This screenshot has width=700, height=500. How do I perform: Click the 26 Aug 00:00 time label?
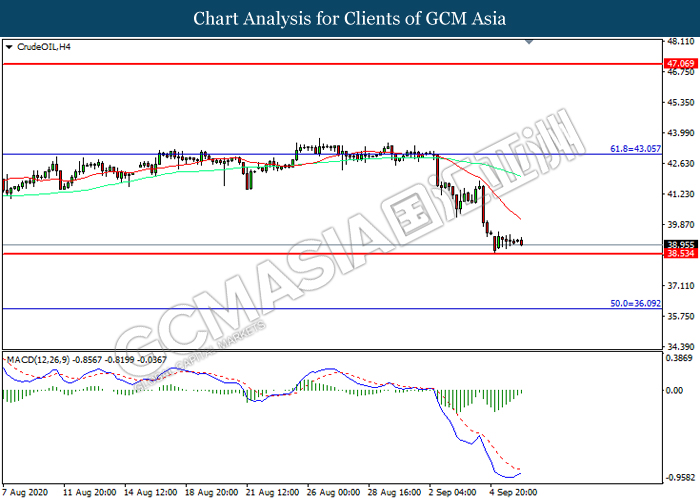[333, 492]
